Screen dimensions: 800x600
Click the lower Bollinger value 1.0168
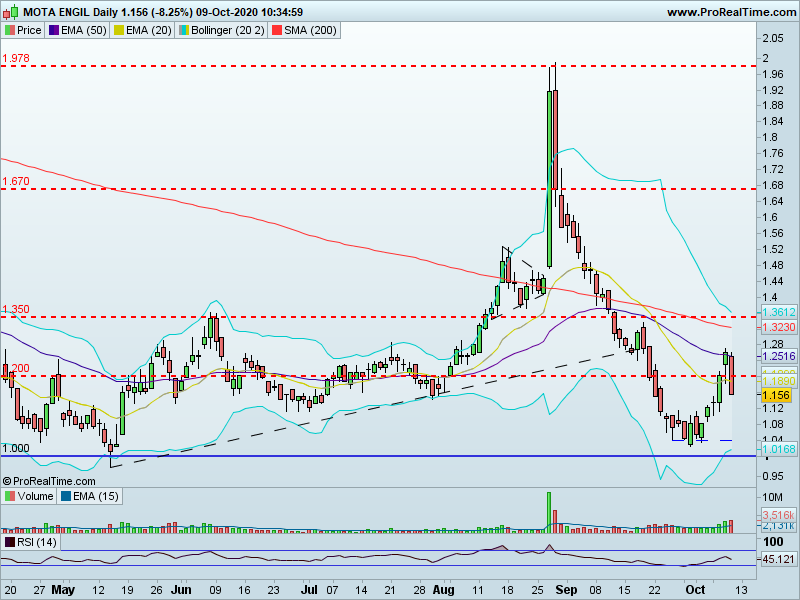pos(779,449)
